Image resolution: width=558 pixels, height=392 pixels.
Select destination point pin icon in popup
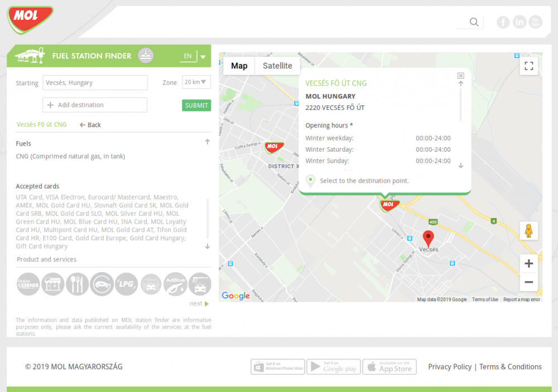(x=310, y=180)
